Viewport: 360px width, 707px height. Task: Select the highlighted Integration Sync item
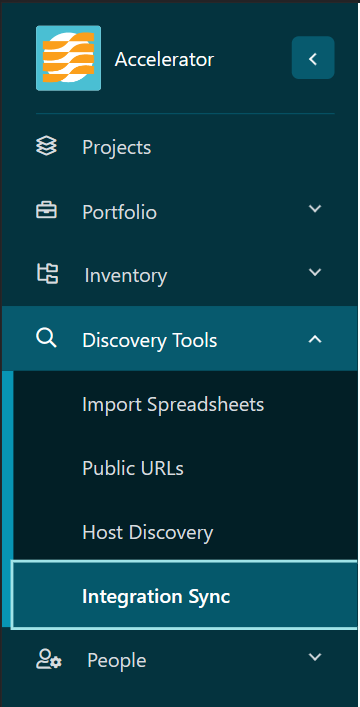coord(184,595)
